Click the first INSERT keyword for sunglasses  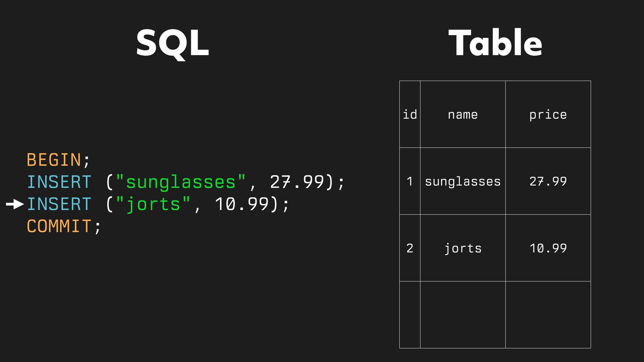[x=59, y=182]
